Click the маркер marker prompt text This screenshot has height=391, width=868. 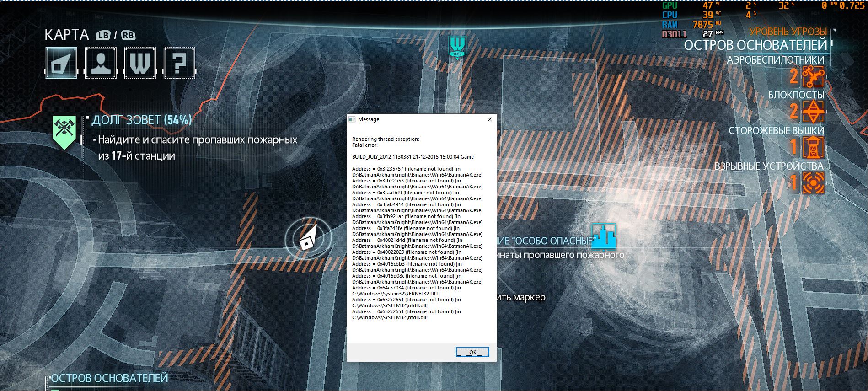coord(529,298)
